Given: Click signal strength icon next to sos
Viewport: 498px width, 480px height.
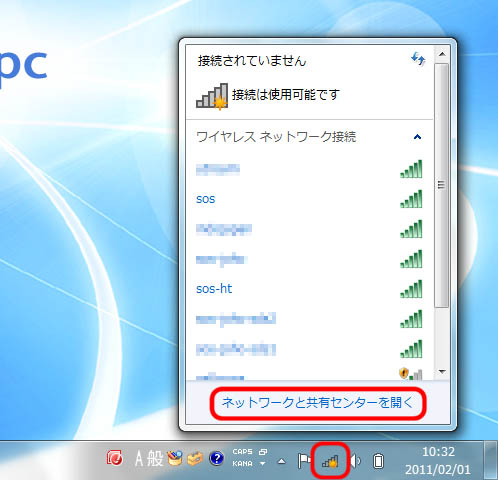Looking at the screenshot, I should (411, 199).
